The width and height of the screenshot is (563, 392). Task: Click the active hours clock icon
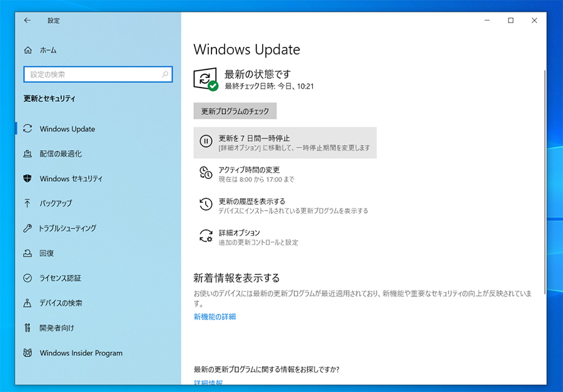click(206, 173)
